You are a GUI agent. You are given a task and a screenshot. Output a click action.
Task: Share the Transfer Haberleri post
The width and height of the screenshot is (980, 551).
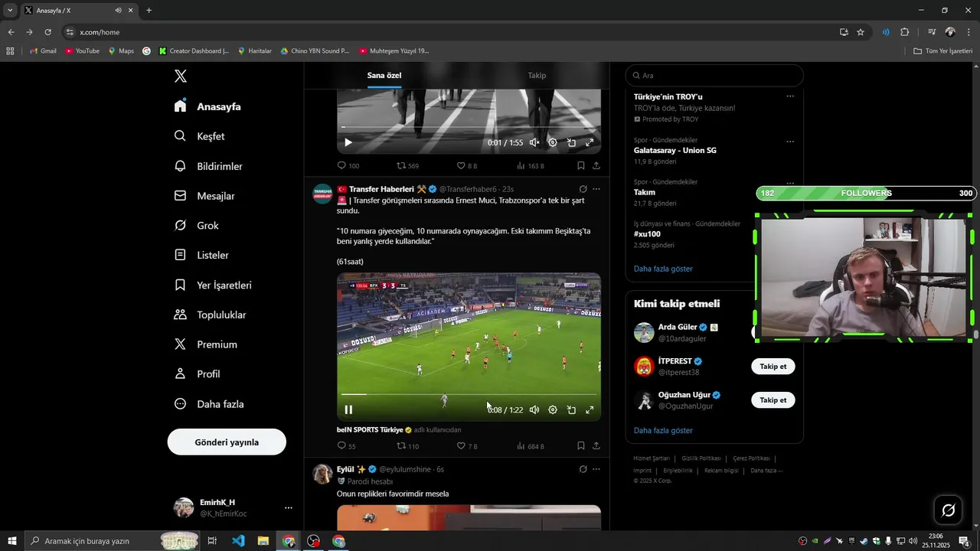tap(596, 446)
